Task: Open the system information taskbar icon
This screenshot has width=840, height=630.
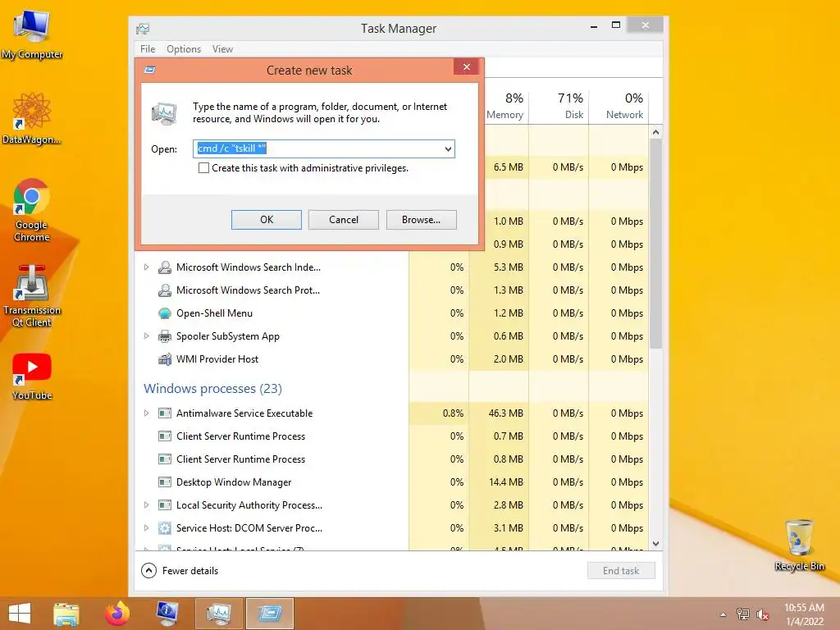Action: 167,614
